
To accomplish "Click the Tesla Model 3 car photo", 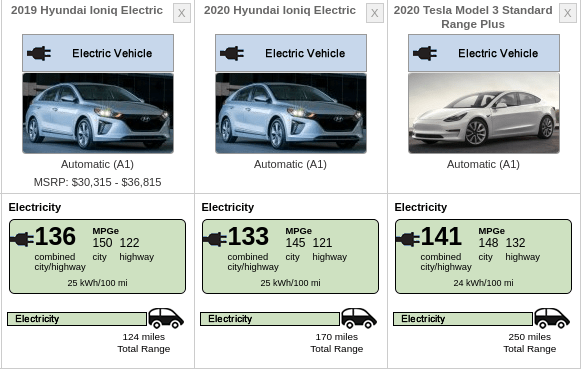I will pyautogui.click(x=484, y=113).
